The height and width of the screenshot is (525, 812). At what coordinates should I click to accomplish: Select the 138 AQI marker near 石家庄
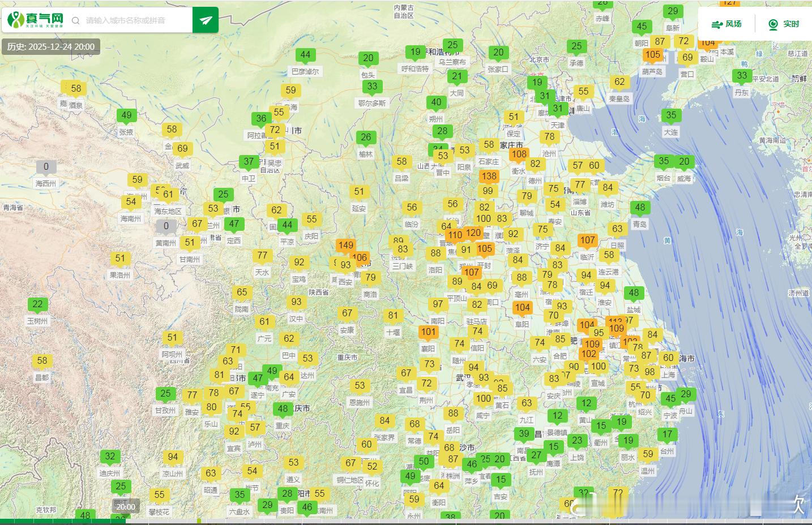click(489, 177)
